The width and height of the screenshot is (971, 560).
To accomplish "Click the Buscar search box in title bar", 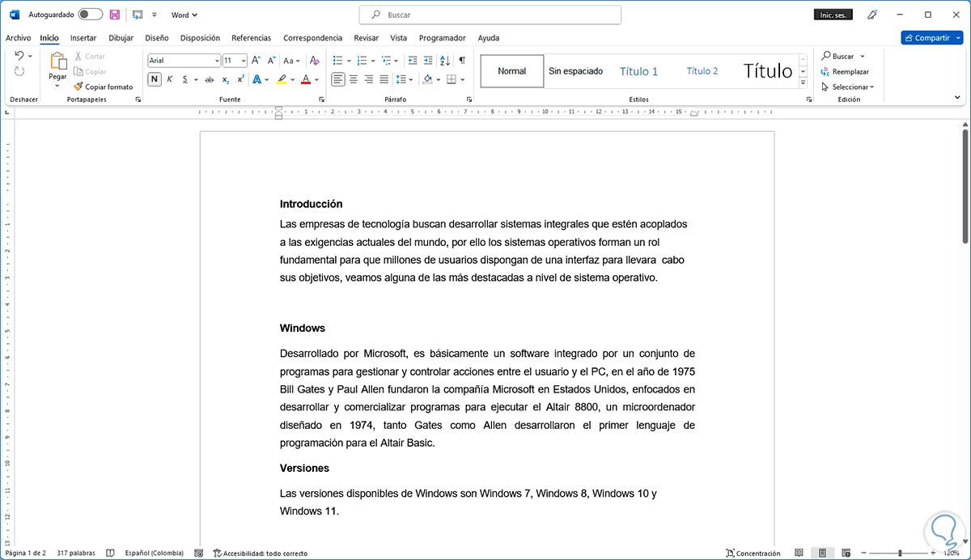I will click(490, 15).
